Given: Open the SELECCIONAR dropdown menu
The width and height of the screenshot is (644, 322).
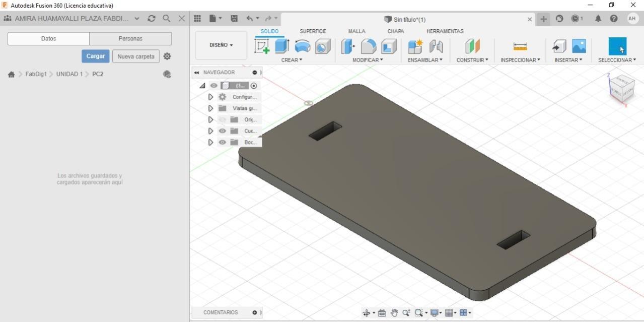Looking at the screenshot, I should [617, 60].
